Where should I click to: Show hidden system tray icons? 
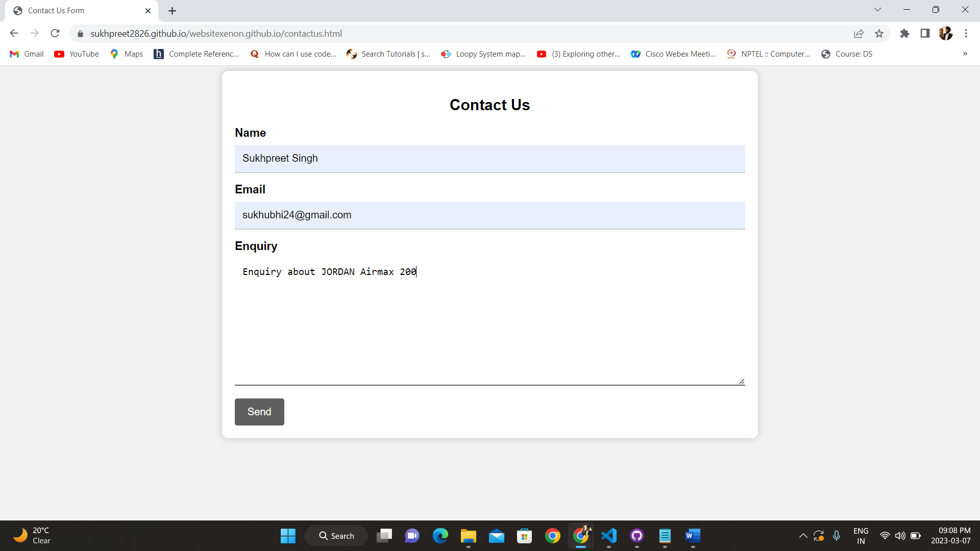click(x=803, y=536)
